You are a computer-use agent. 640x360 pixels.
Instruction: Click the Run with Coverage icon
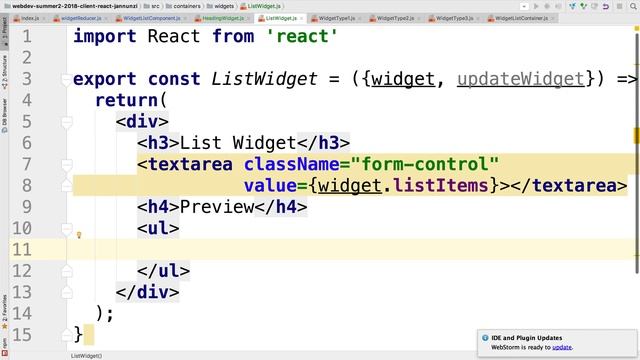(558, 6)
